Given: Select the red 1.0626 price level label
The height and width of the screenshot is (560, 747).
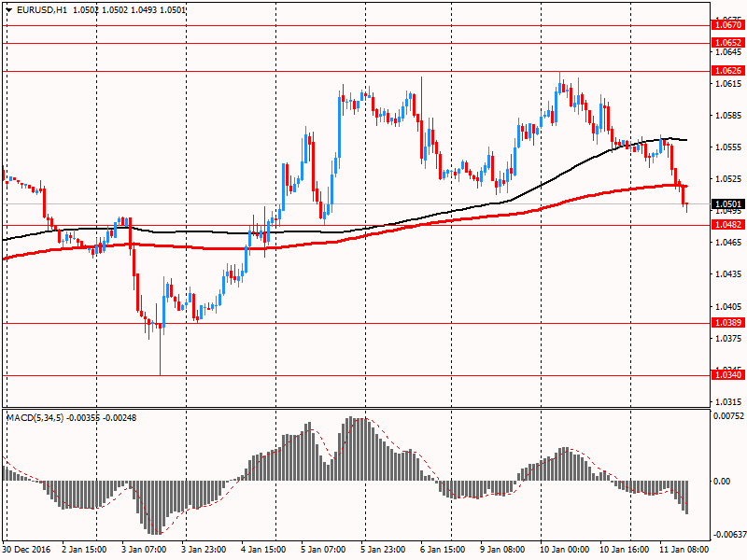Looking at the screenshot, I should [x=727, y=71].
